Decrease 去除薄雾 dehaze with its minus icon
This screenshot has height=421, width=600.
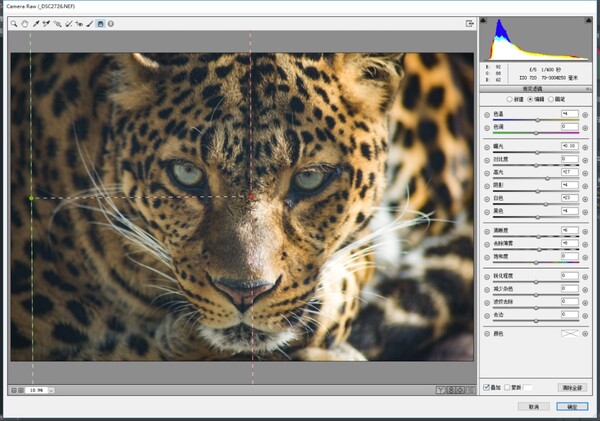[487, 245]
